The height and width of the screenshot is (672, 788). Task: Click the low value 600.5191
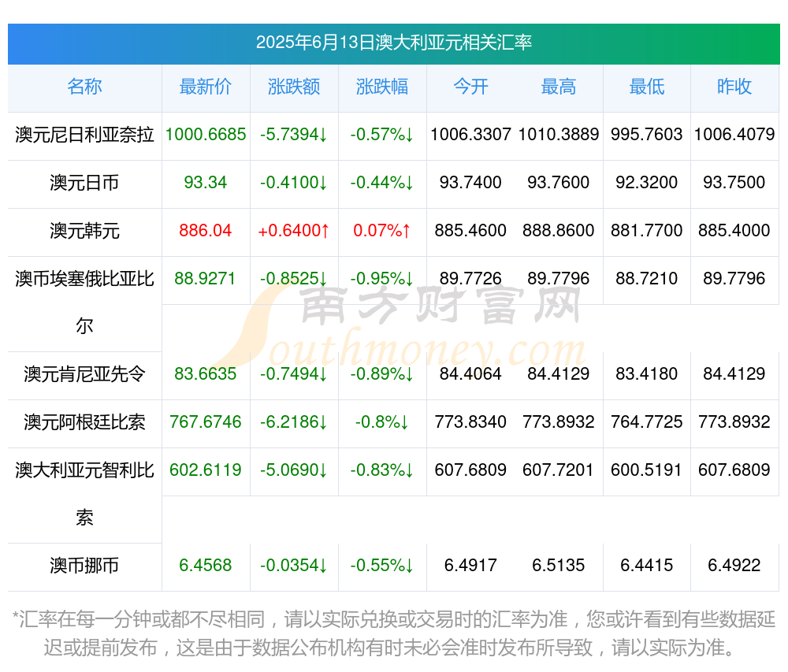tap(647, 470)
